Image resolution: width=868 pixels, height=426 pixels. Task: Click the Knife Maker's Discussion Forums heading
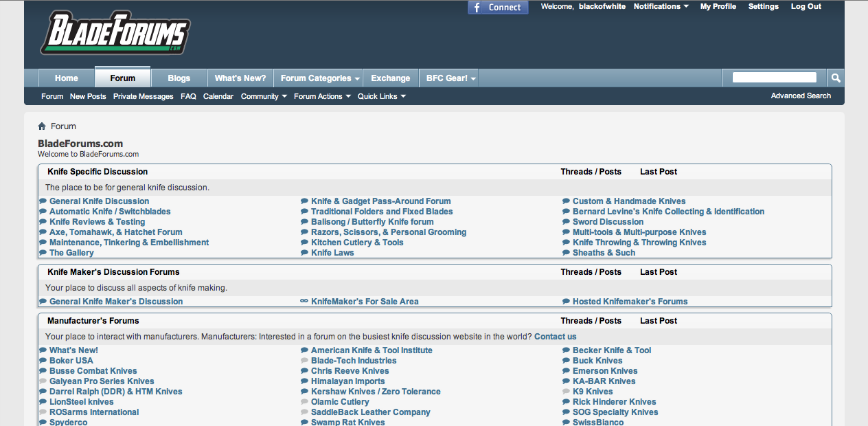point(113,272)
